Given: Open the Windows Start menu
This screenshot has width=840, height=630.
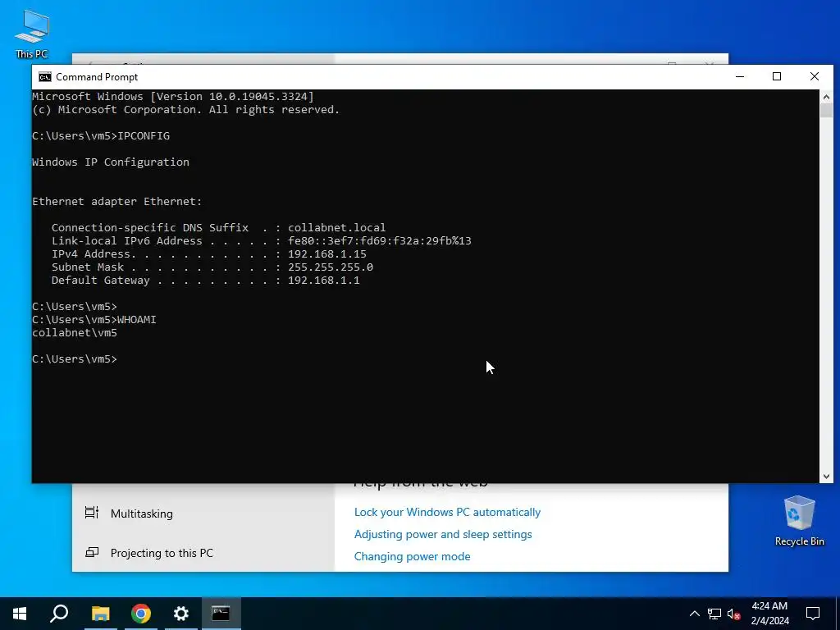Looking at the screenshot, I should coord(20,614).
